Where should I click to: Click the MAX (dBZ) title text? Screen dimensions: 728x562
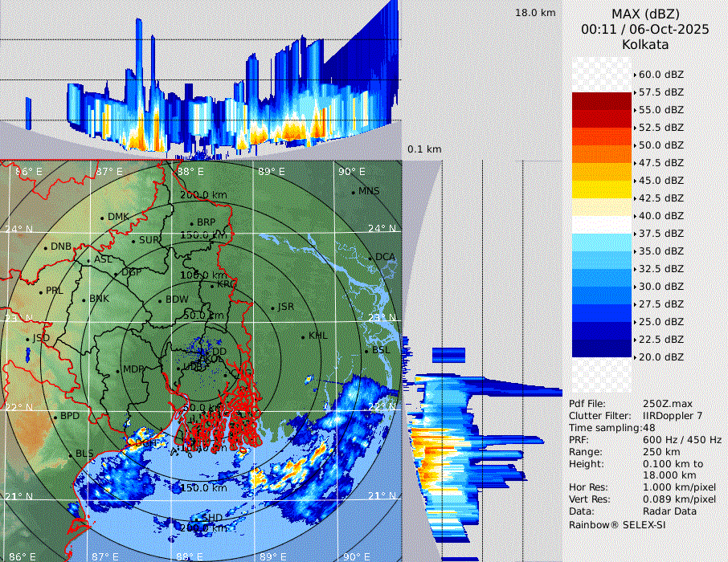(645, 14)
